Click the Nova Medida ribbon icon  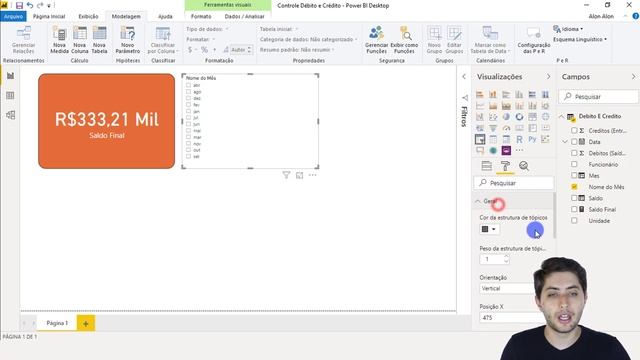point(59,40)
